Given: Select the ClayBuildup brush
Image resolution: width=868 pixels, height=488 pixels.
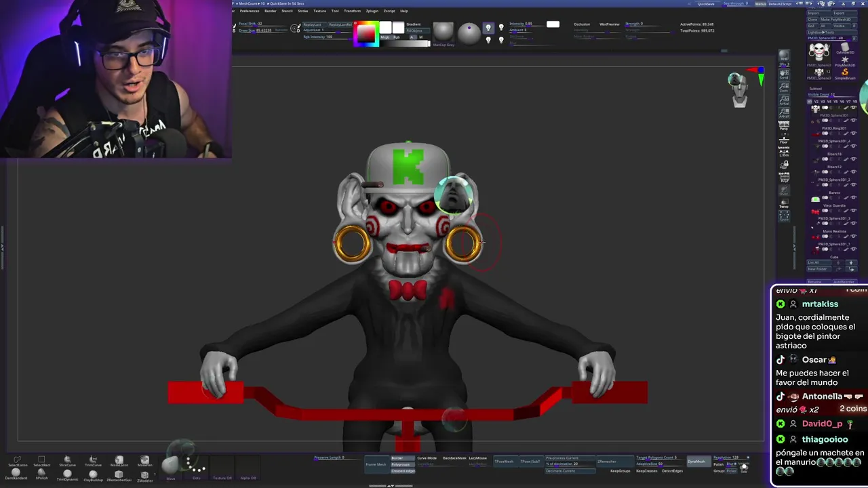Looking at the screenshot, I should tap(93, 474).
